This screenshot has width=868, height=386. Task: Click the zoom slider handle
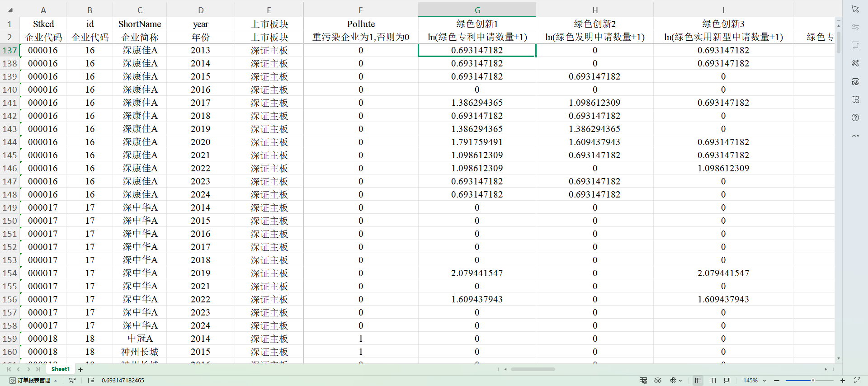[x=813, y=381]
